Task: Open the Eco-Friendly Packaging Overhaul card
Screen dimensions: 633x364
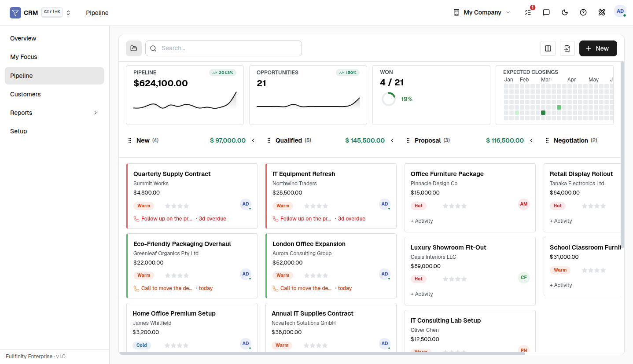Action: (x=192, y=266)
